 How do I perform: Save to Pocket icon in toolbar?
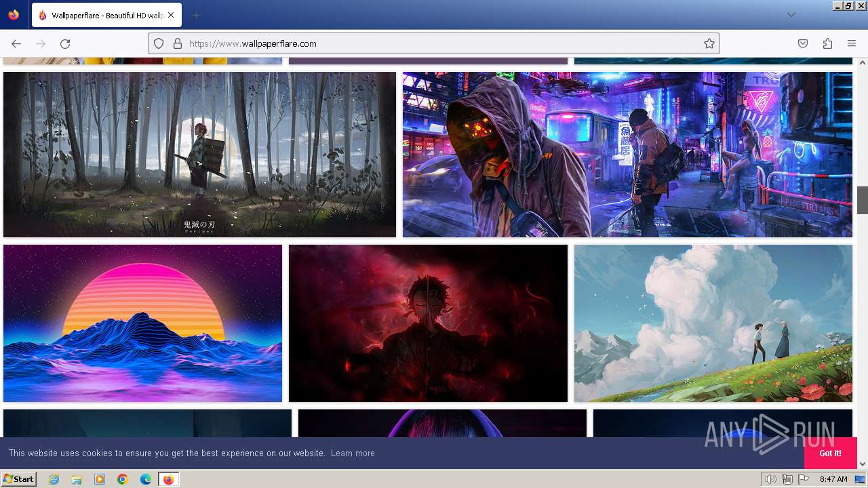pos(803,43)
